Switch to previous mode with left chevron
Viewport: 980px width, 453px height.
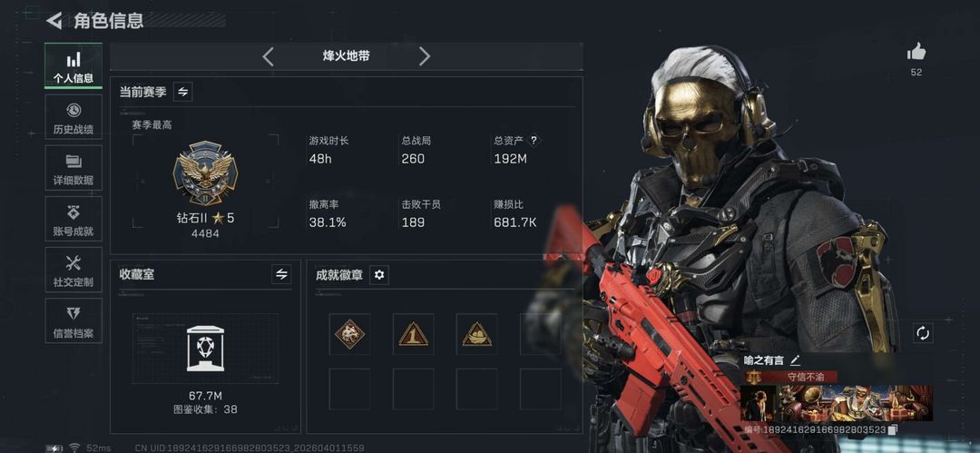point(268,56)
